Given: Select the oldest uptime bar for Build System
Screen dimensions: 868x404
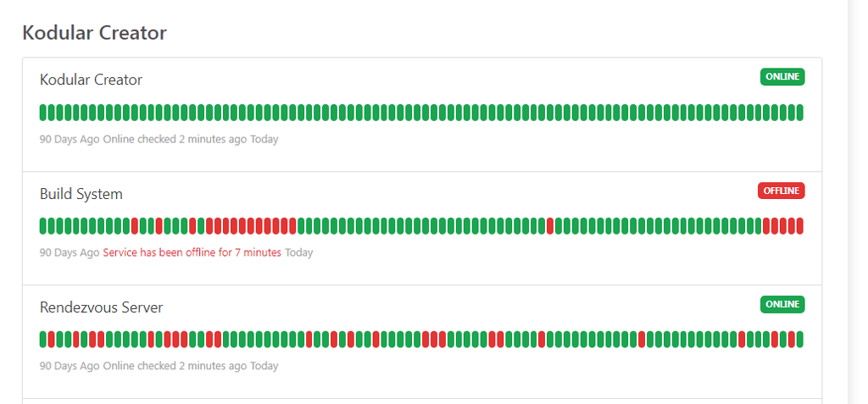Looking at the screenshot, I should (x=43, y=226).
